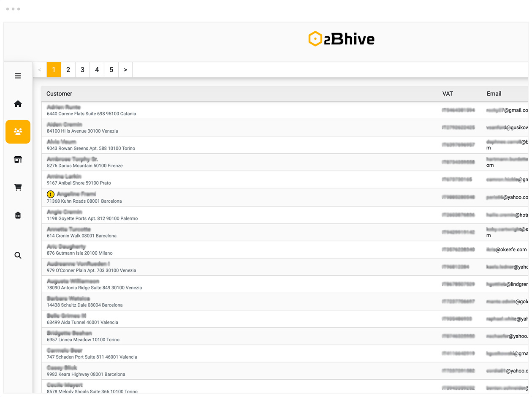Click the Email column header
The width and height of the screenshot is (532, 397).
tap(494, 93)
